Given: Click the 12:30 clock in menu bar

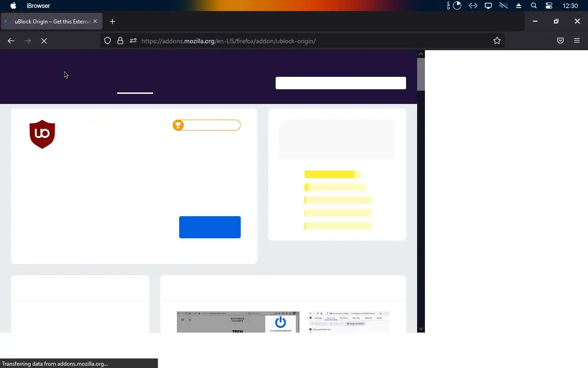Looking at the screenshot, I should 570,6.
